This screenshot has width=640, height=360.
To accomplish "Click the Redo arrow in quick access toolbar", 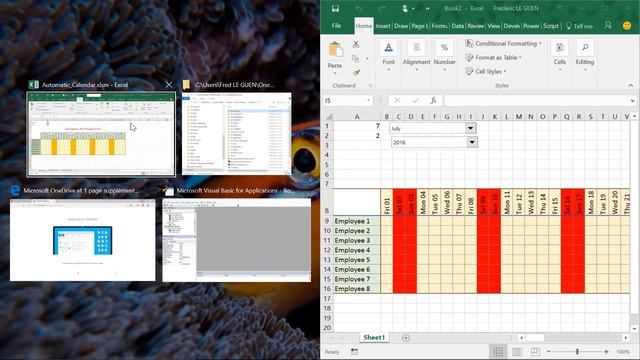I will tap(382, 9).
